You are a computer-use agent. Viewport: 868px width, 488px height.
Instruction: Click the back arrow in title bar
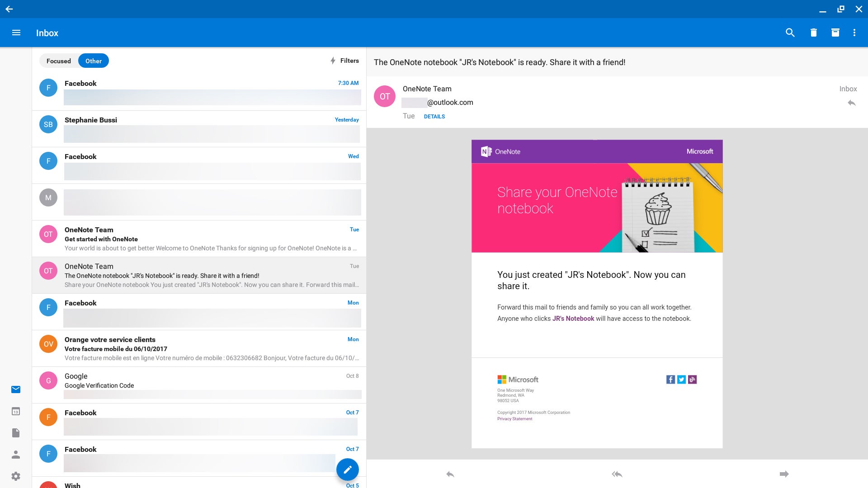(x=9, y=9)
